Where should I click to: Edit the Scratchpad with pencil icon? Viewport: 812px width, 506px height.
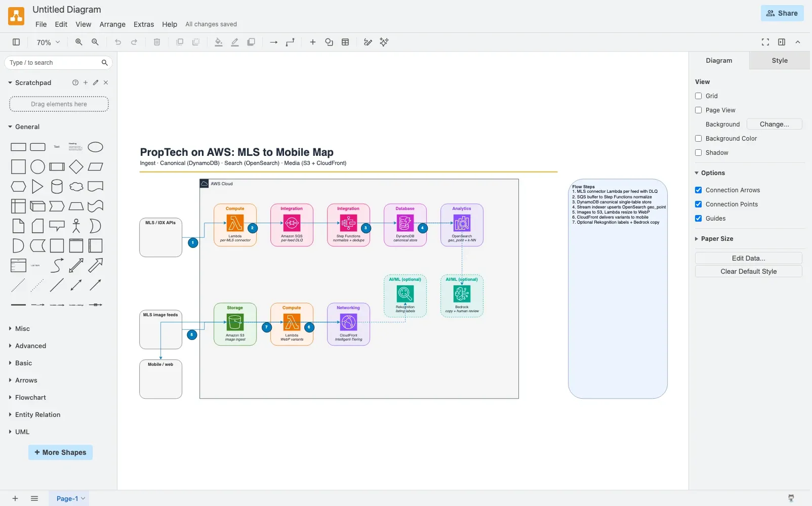pyautogui.click(x=96, y=82)
